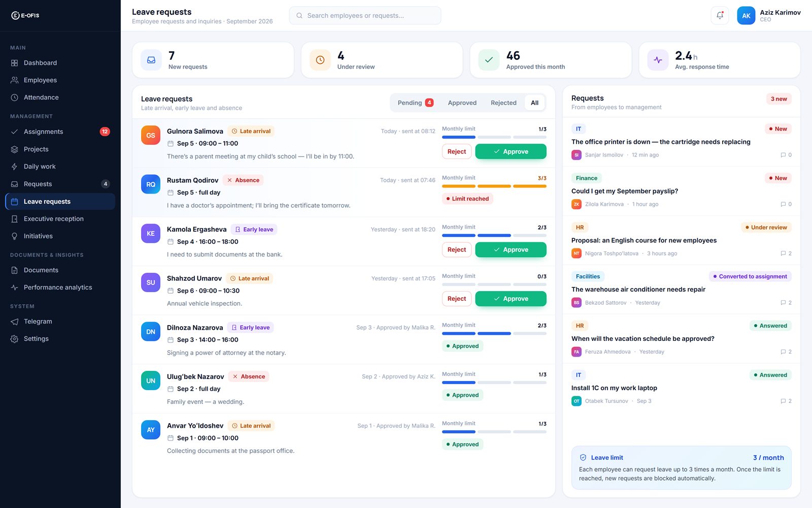Approve Kamola Ergasheva's early leave

click(511, 249)
